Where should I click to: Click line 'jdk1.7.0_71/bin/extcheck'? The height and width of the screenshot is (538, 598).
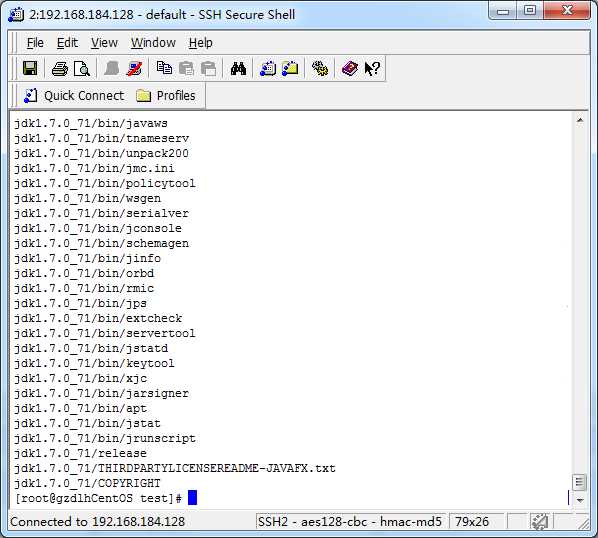pos(98,318)
